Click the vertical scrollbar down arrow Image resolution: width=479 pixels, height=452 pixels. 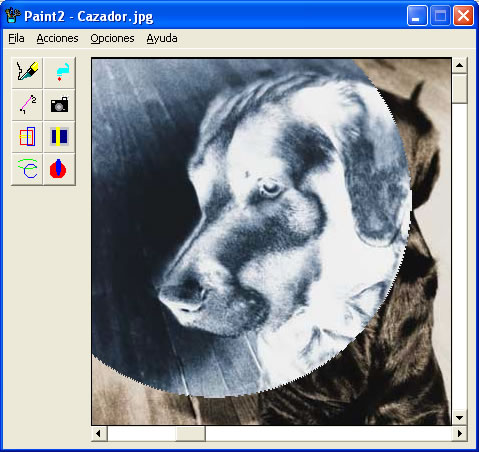pyautogui.click(x=460, y=418)
